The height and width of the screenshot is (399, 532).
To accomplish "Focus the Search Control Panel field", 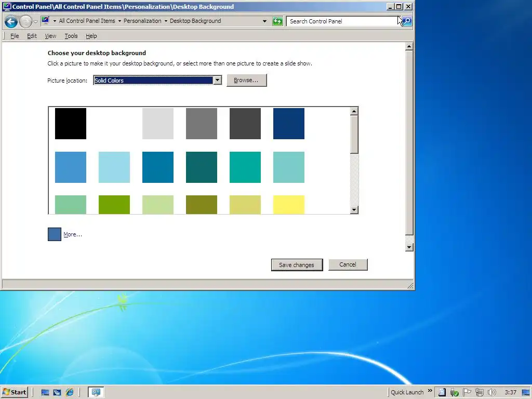I will [343, 21].
